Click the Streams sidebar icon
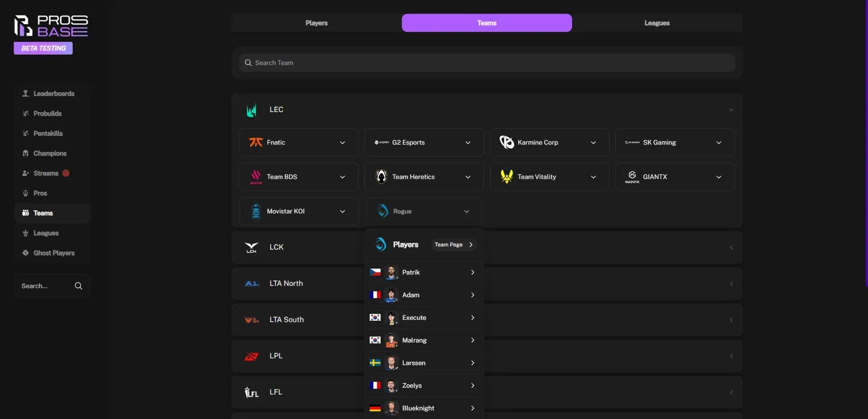Image resolution: width=868 pixels, height=419 pixels. (x=26, y=173)
